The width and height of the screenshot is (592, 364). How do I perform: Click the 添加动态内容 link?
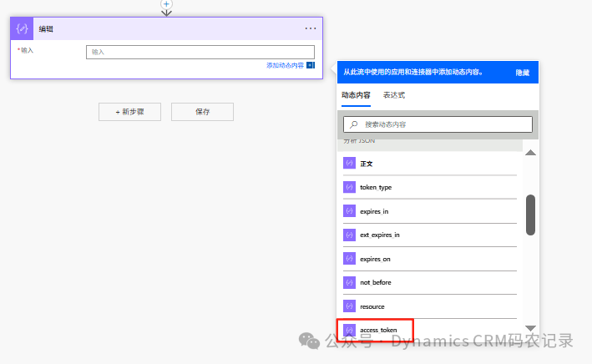click(x=285, y=65)
